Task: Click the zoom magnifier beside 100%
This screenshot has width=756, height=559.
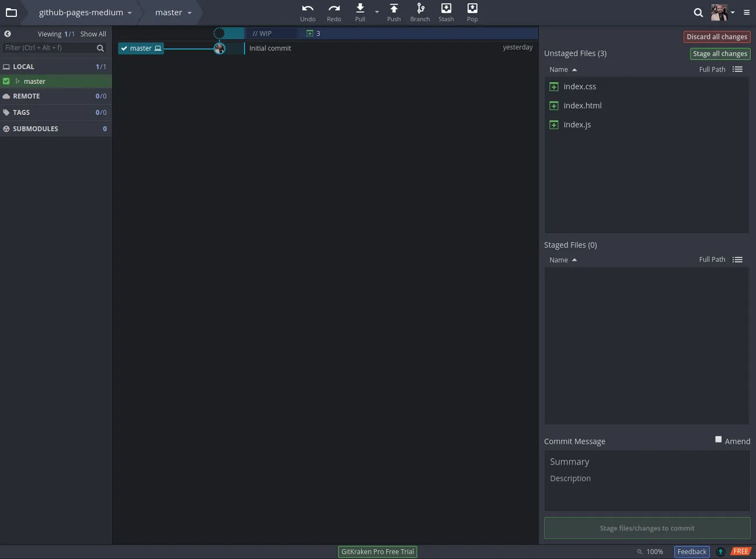Action: pos(640,552)
